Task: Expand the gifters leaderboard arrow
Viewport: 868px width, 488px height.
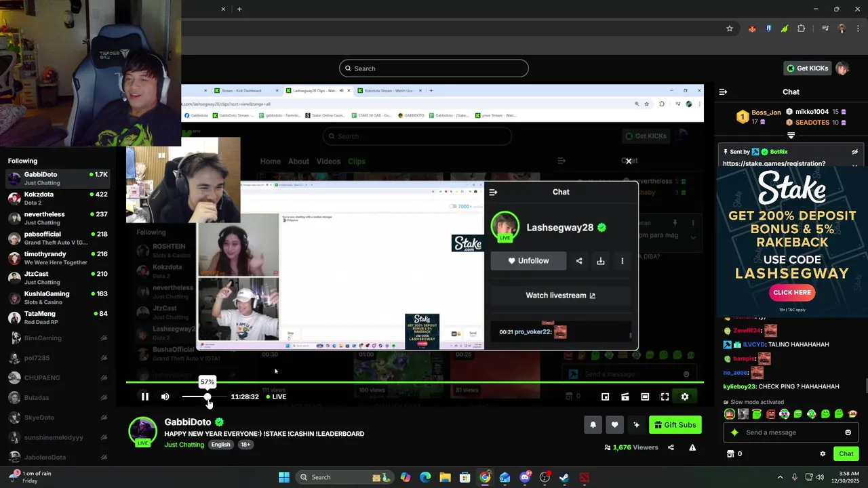Action: (x=791, y=135)
